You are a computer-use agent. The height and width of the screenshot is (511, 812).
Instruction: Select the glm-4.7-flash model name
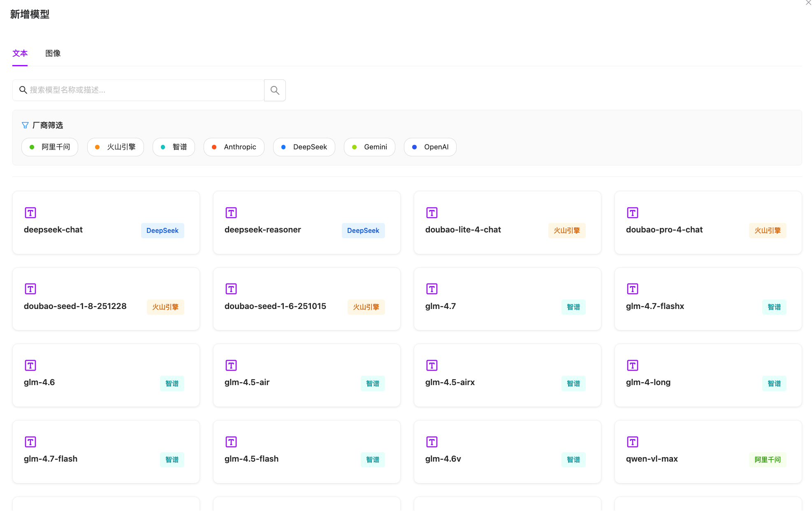51,459
